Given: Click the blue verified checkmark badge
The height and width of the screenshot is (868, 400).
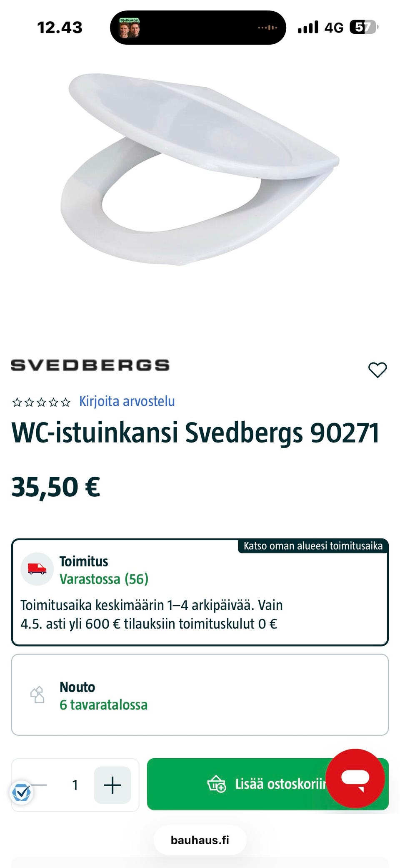Looking at the screenshot, I should [21, 792].
